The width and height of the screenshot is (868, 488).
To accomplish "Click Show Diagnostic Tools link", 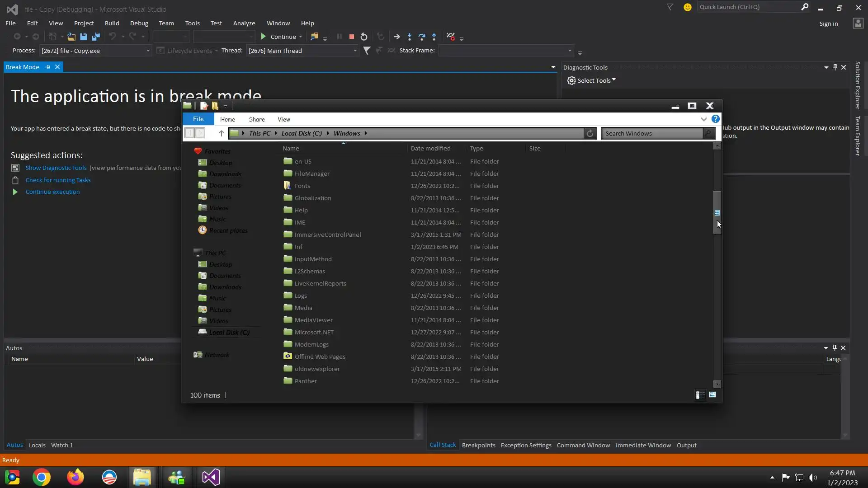I will (x=56, y=168).
